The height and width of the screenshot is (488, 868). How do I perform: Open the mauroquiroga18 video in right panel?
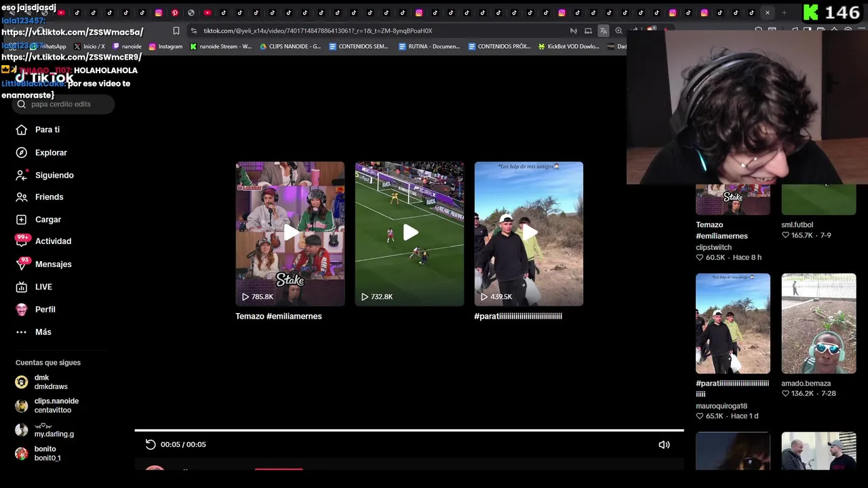point(733,323)
